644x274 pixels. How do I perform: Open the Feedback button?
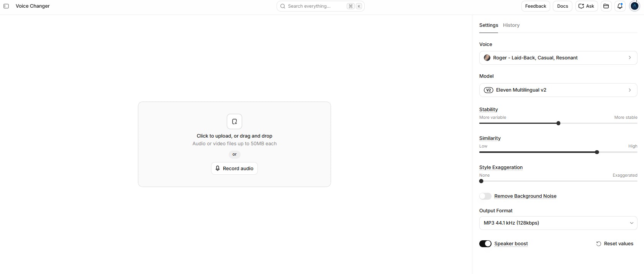(536, 6)
